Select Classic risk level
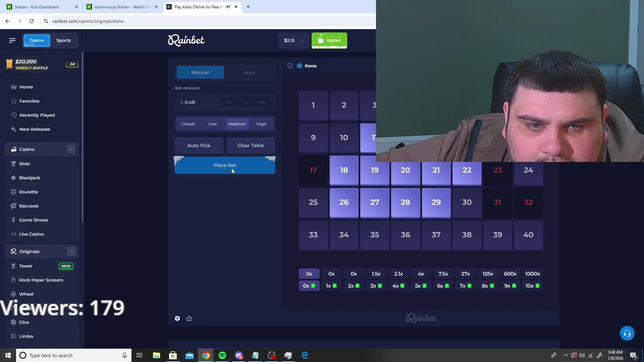Screen dimensions: 644x362 (188, 124)
